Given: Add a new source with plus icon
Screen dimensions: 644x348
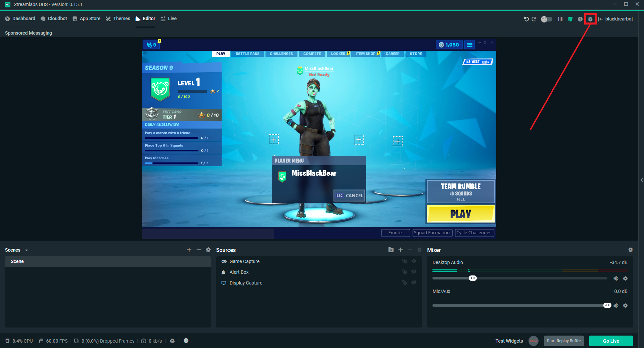Looking at the screenshot, I should [401, 250].
